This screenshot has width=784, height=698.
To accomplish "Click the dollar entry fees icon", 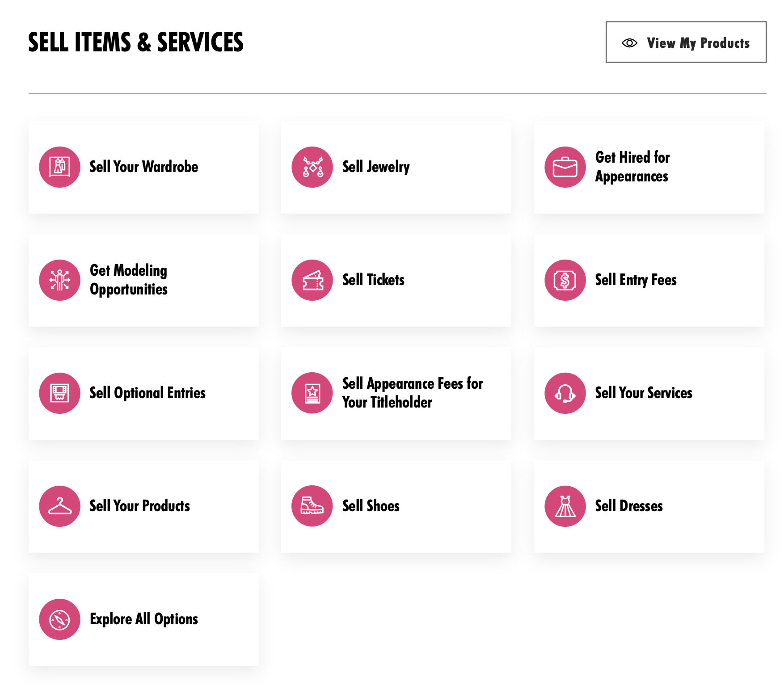I will click(565, 280).
